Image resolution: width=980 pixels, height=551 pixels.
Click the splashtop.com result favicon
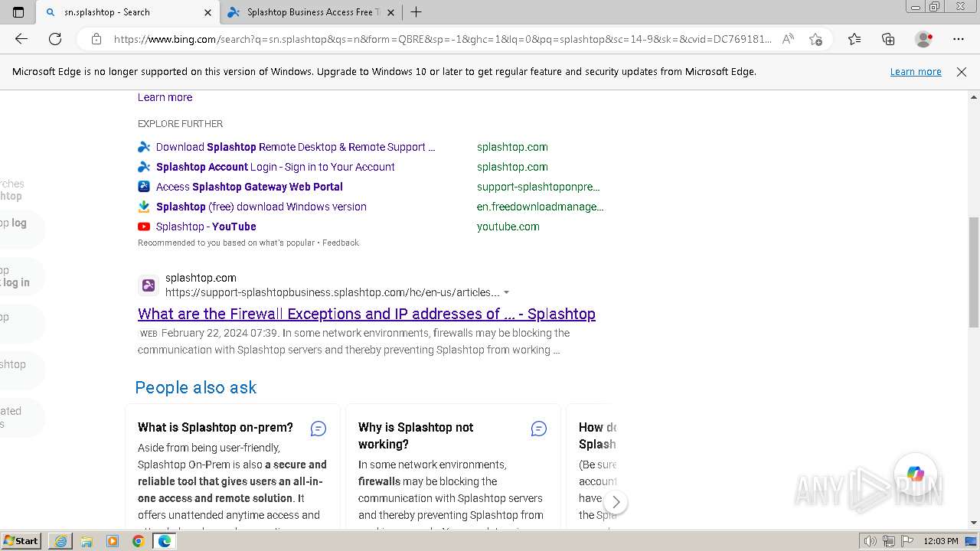tap(149, 285)
